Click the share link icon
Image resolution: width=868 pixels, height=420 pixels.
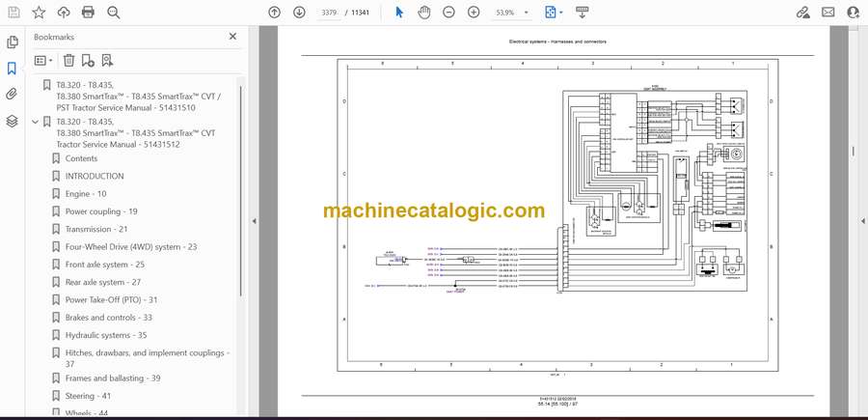[x=802, y=13]
